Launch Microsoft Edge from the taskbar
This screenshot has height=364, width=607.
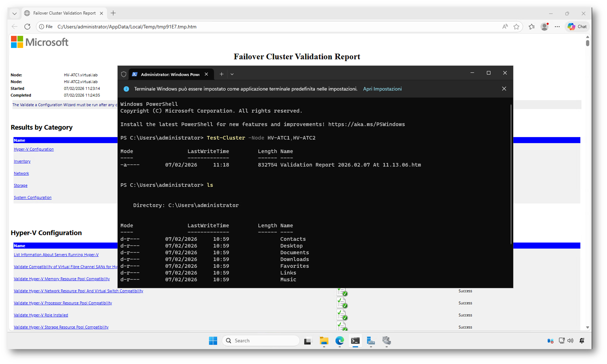pos(340,341)
